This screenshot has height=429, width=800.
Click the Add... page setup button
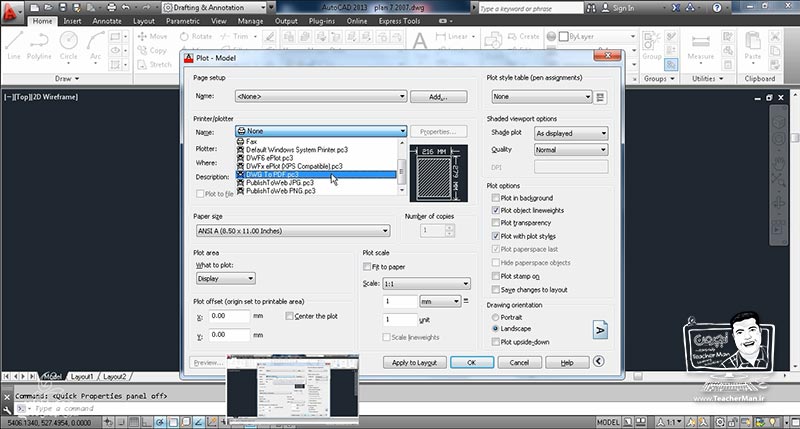[438, 96]
